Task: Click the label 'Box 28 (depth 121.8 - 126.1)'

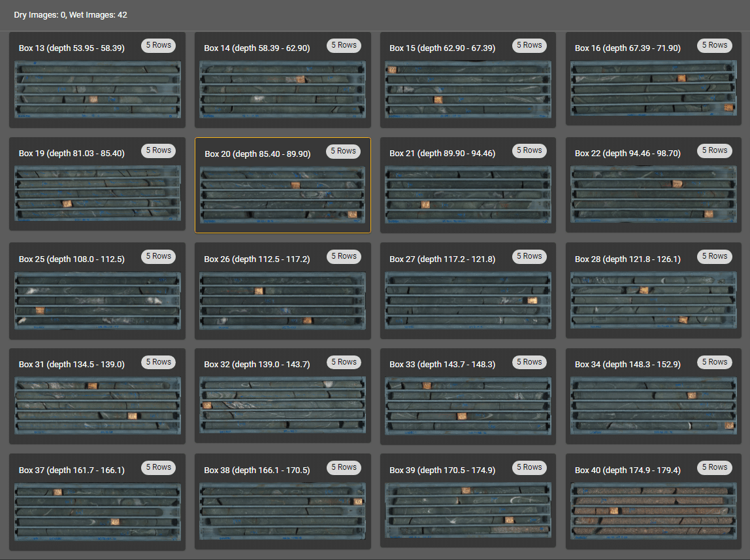Action: 628,259
